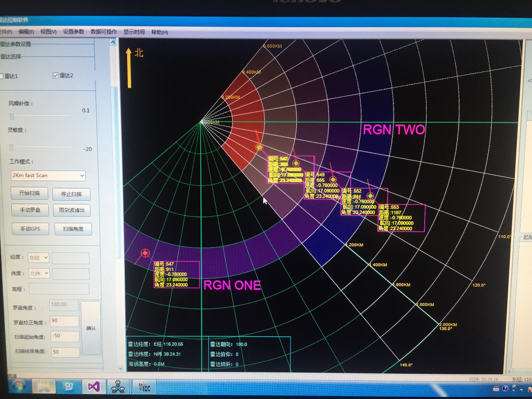Open the Miba app on taskbar

tap(144, 387)
